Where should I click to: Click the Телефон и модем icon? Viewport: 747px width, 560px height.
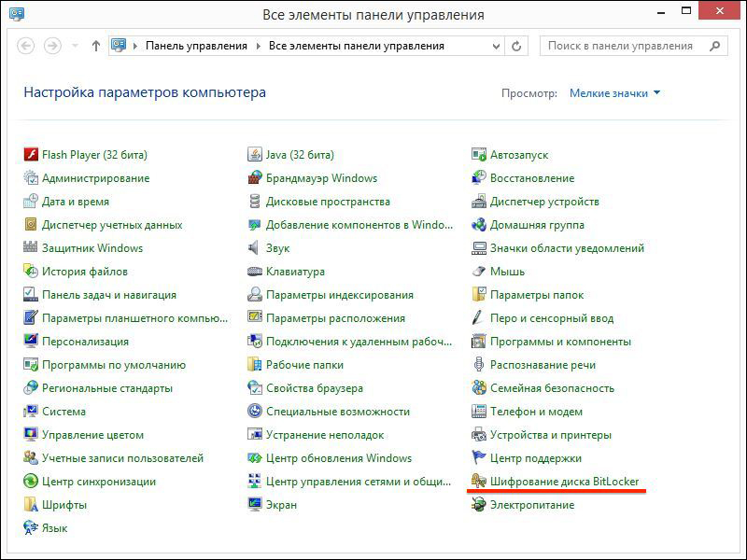click(479, 411)
